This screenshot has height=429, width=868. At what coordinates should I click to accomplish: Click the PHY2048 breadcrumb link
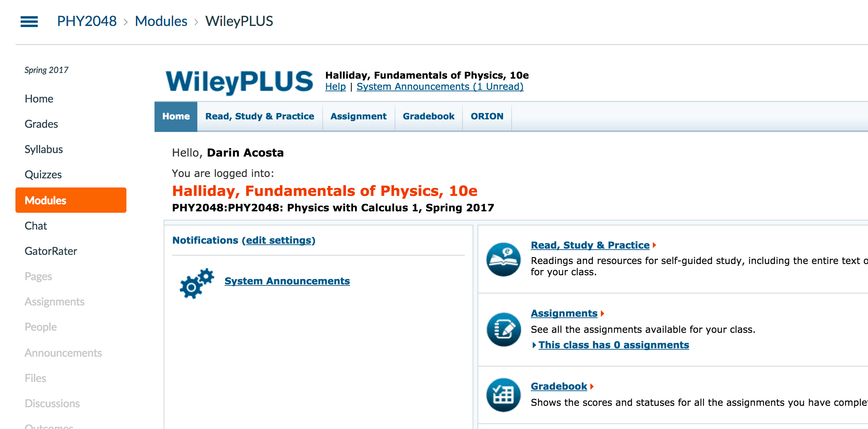[87, 21]
